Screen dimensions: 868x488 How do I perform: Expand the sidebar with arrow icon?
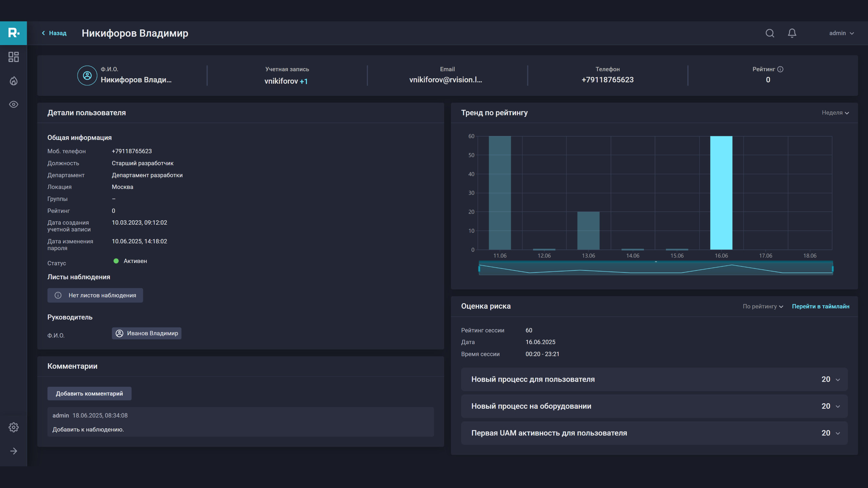click(x=14, y=451)
